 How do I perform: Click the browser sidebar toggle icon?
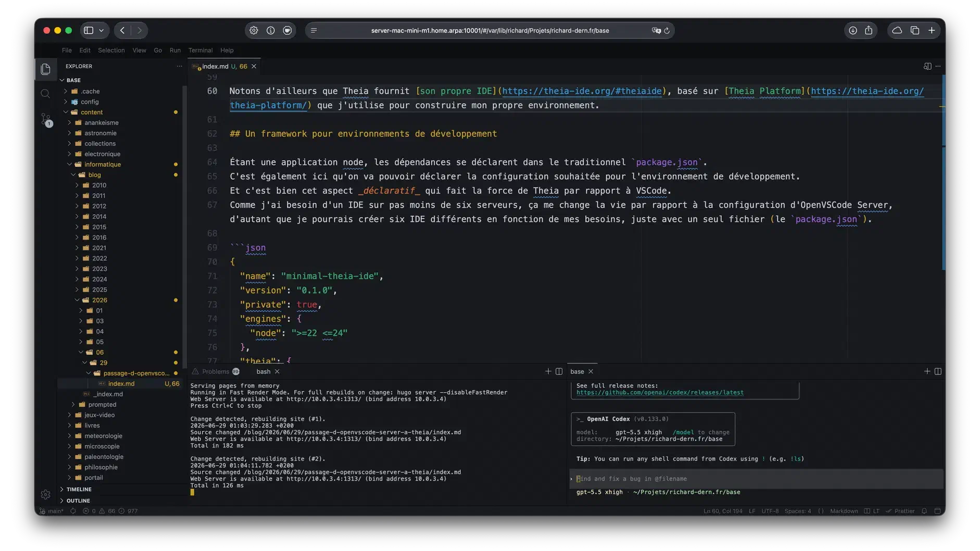(89, 30)
